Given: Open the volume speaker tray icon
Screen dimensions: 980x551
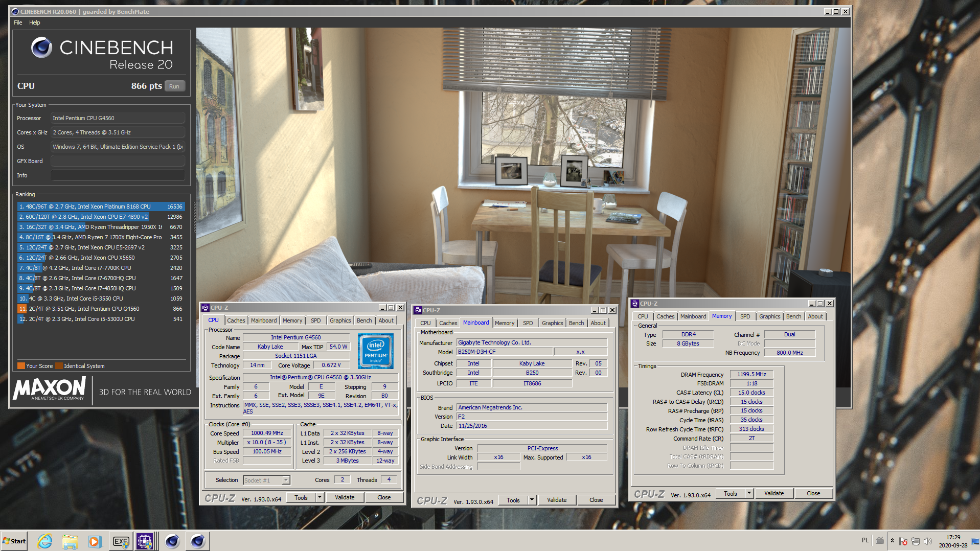Looking at the screenshot, I should click(x=928, y=541).
